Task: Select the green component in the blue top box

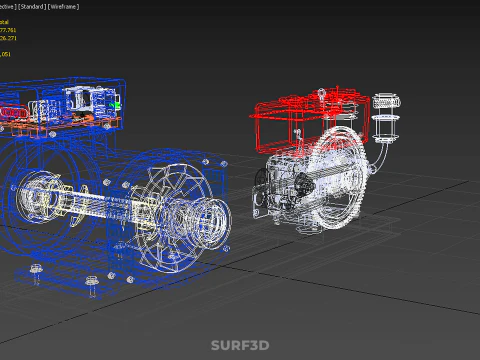Action: [x=116, y=106]
